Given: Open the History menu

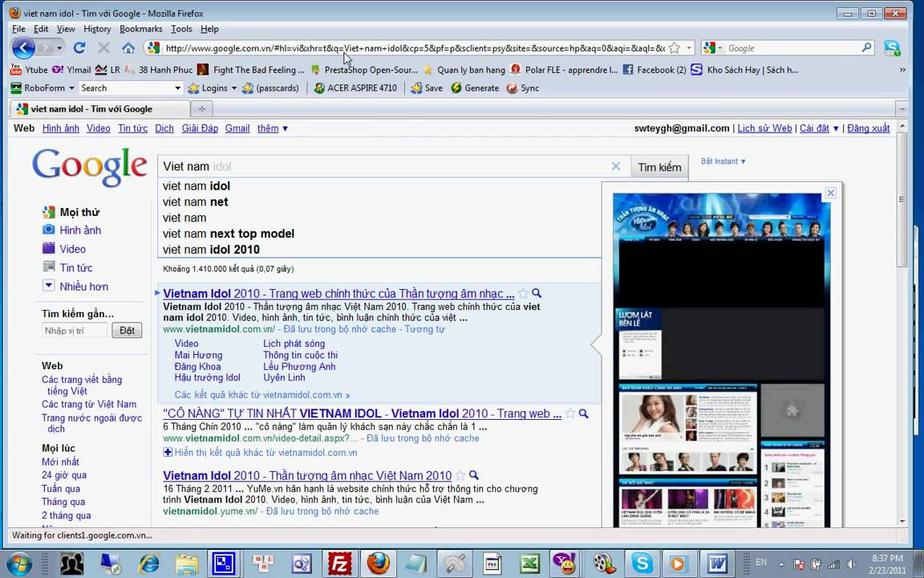Looking at the screenshot, I should (x=97, y=28).
